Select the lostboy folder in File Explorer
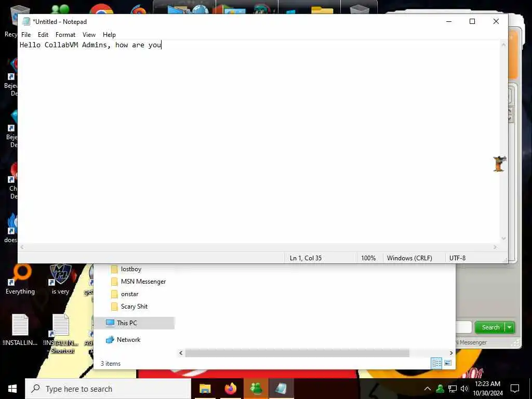The image size is (532, 399). tap(131, 269)
